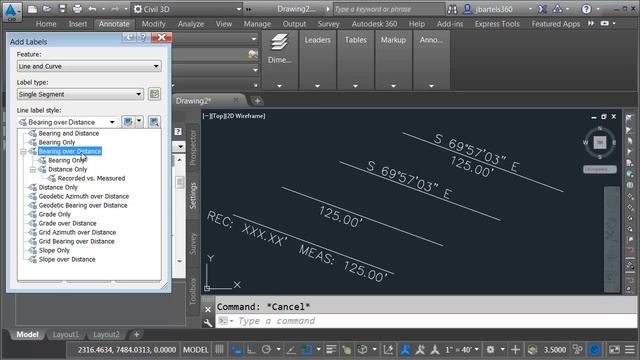The image size is (640, 360).
Task: Click the jbartels360 account sign-in
Action: point(493,9)
